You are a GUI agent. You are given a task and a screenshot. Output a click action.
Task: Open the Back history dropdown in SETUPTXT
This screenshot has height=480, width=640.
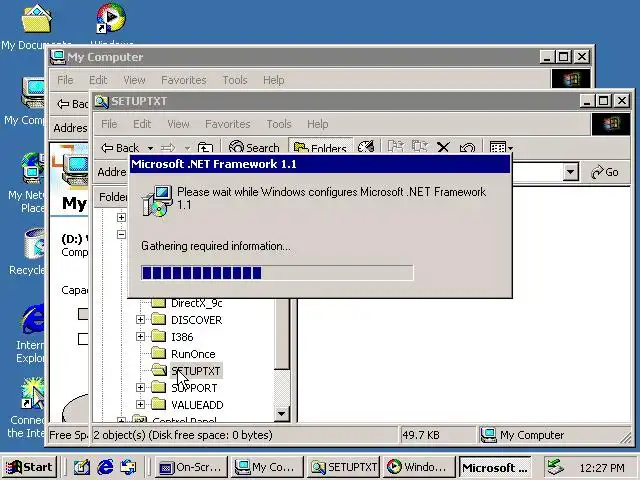pyautogui.click(x=150, y=148)
